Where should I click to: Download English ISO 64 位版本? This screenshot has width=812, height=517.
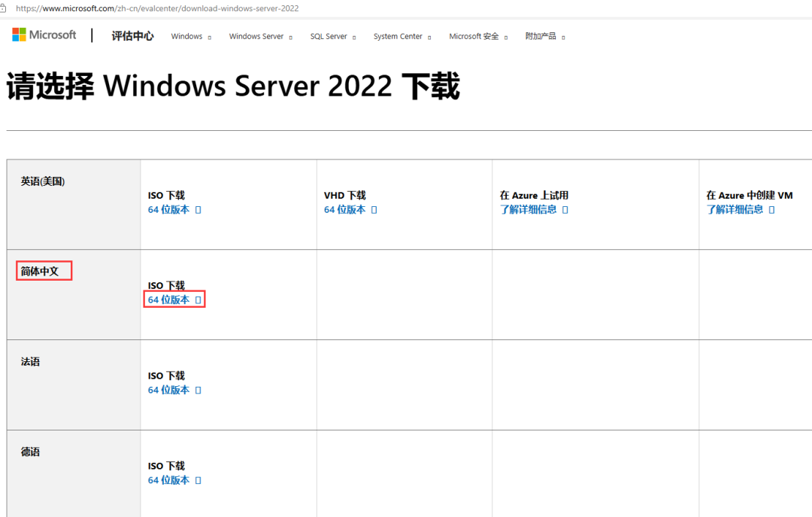(x=174, y=209)
